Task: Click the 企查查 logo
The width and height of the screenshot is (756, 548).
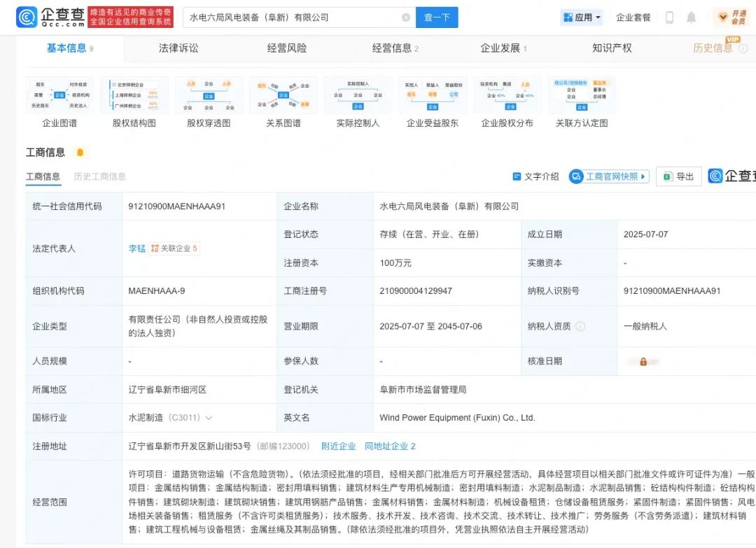Action: pos(43,17)
